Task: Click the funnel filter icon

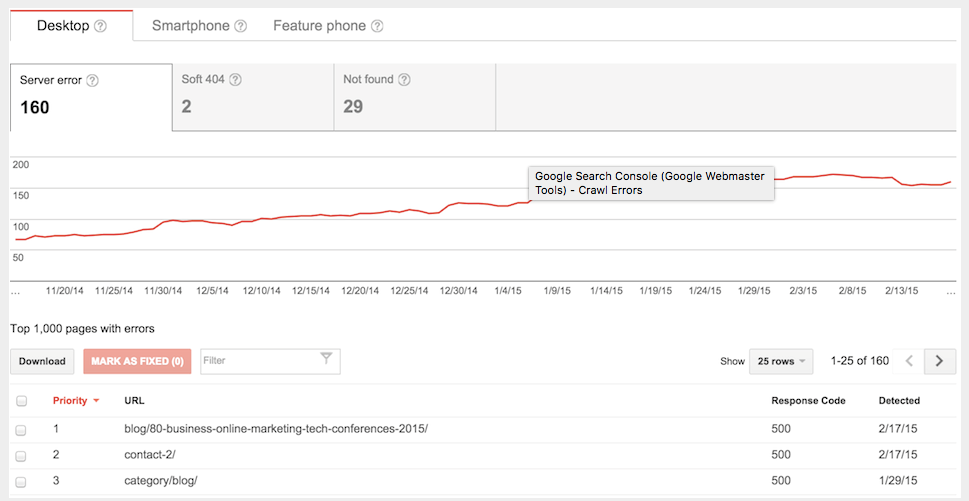Action: click(x=326, y=360)
